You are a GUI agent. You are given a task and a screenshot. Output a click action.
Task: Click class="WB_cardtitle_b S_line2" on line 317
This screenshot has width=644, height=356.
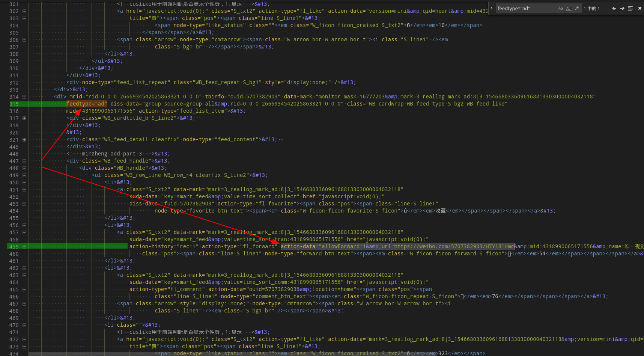pos(129,118)
